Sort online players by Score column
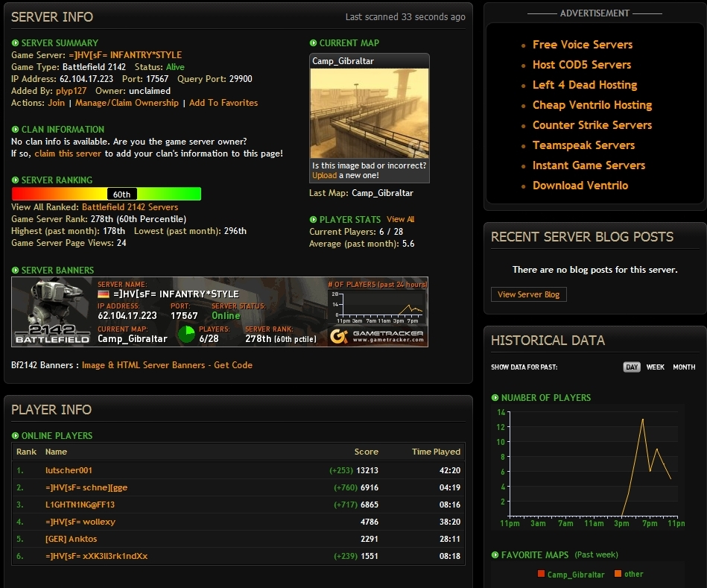 pos(366,452)
